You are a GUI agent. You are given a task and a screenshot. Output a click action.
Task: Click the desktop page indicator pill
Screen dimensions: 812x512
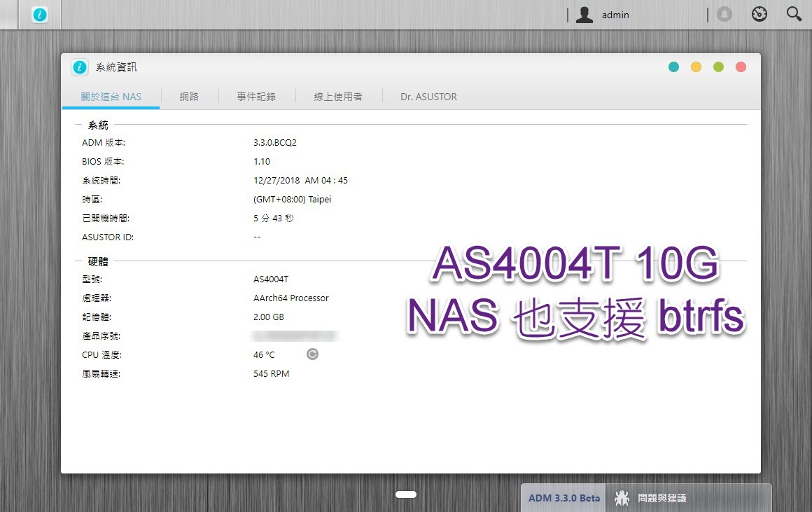pos(406,494)
